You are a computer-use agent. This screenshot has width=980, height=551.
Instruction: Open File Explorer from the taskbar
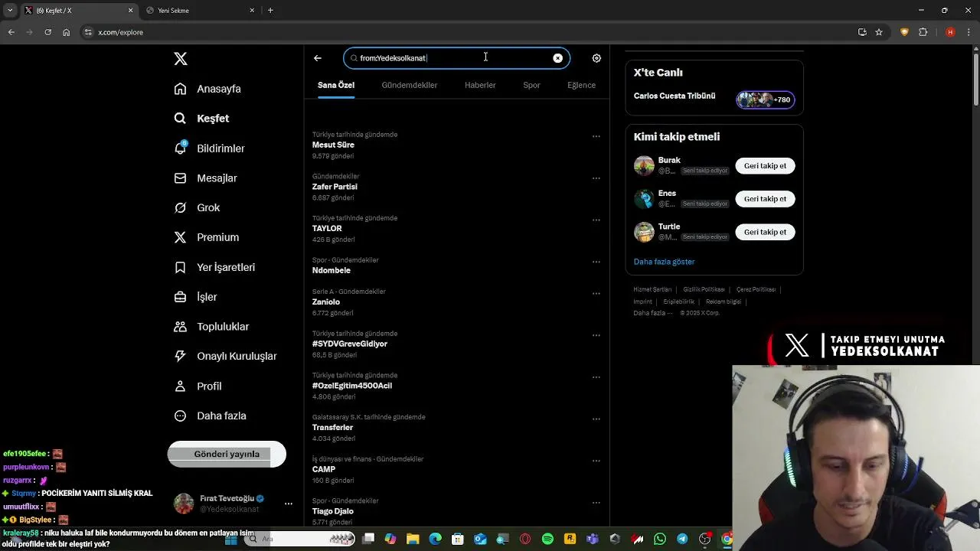[x=413, y=540]
